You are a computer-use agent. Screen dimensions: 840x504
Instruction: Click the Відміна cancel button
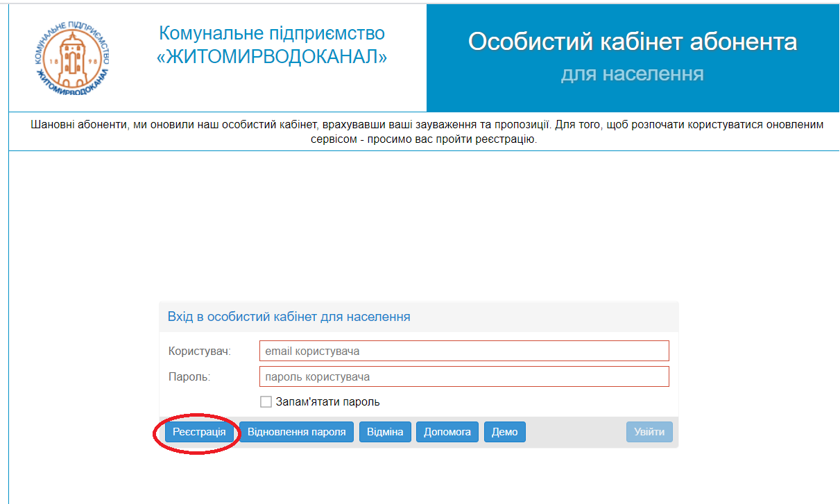pos(385,432)
